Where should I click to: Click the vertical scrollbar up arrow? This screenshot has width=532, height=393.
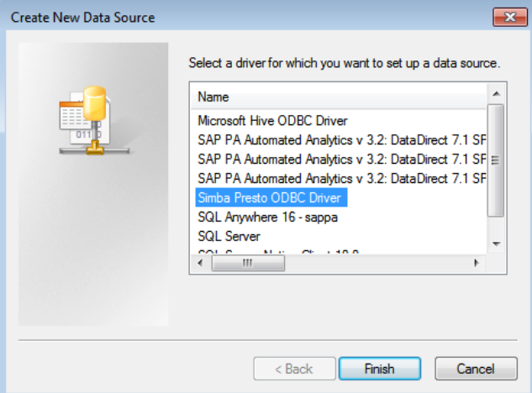click(x=497, y=93)
